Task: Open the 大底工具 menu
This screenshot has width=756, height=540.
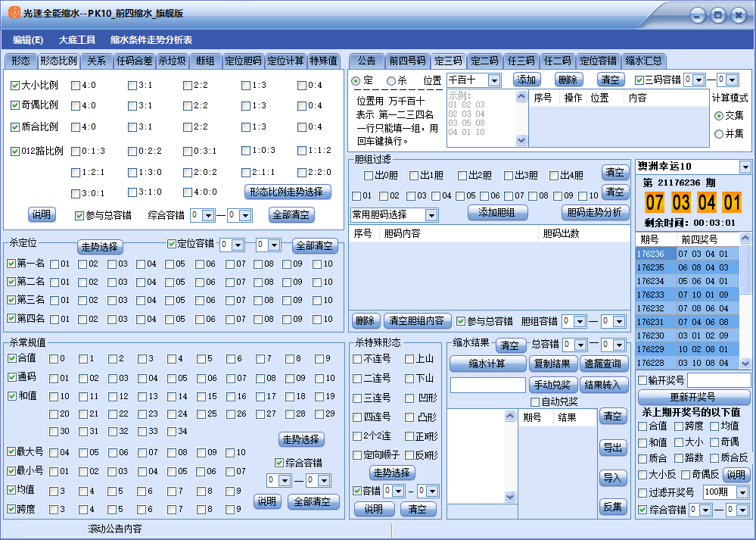Action: coord(77,40)
